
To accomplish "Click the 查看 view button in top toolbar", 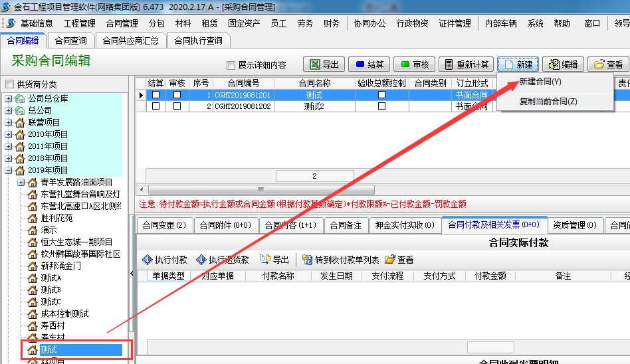I will coord(608,64).
